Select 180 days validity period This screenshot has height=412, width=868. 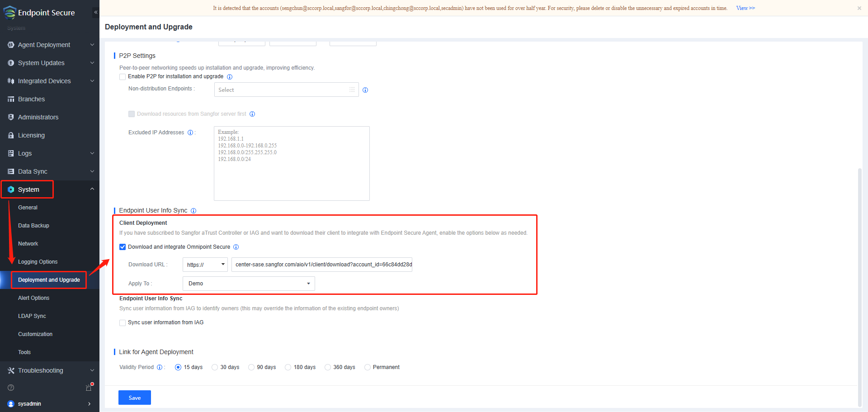point(288,367)
